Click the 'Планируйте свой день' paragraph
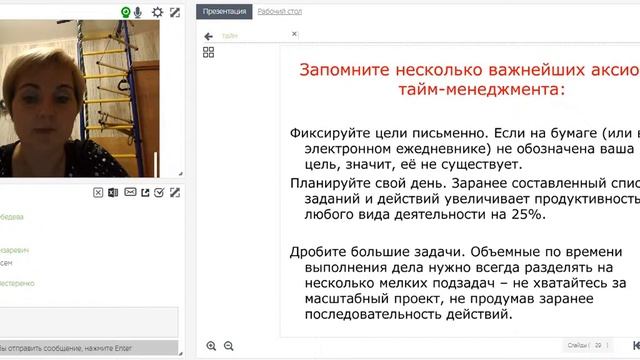Screen dimensions: 640x360 pyautogui.click(x=465, y=198)
